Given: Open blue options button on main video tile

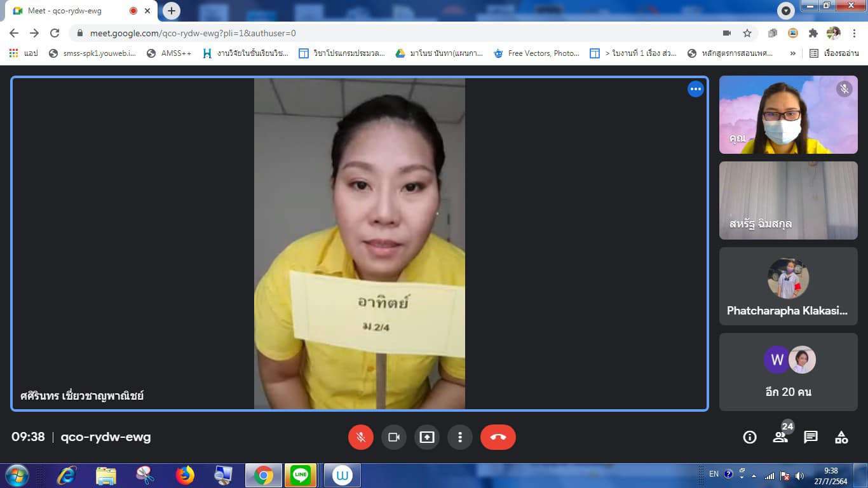Looking at the screenshot, I should [696, 89].
